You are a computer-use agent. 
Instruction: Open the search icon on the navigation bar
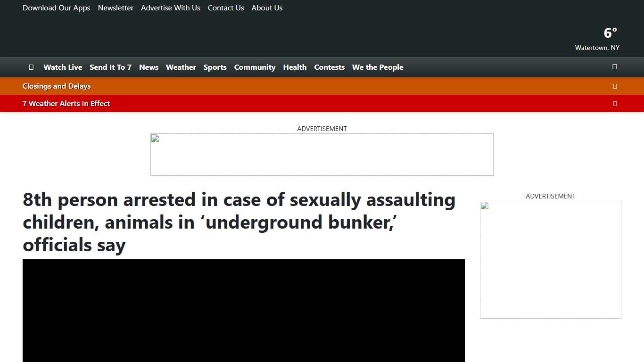coord(614,67)
